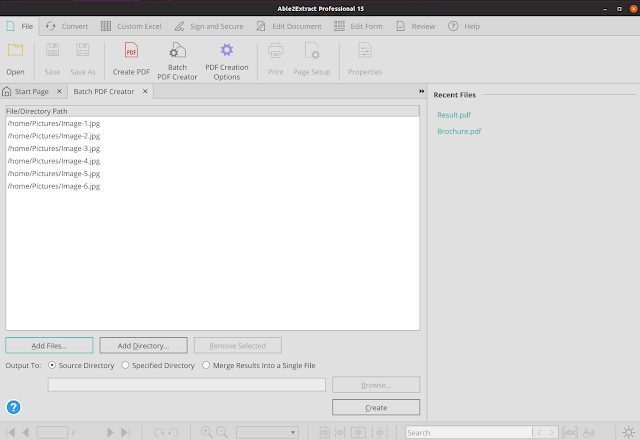Viewport: 640px width, 440px height.
Task: Switch to Batch PDF Creator tab
Action: tap(104, 91)
